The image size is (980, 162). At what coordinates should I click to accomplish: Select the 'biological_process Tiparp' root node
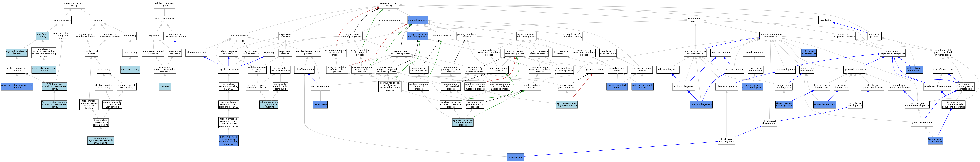(x=389, y=4)
